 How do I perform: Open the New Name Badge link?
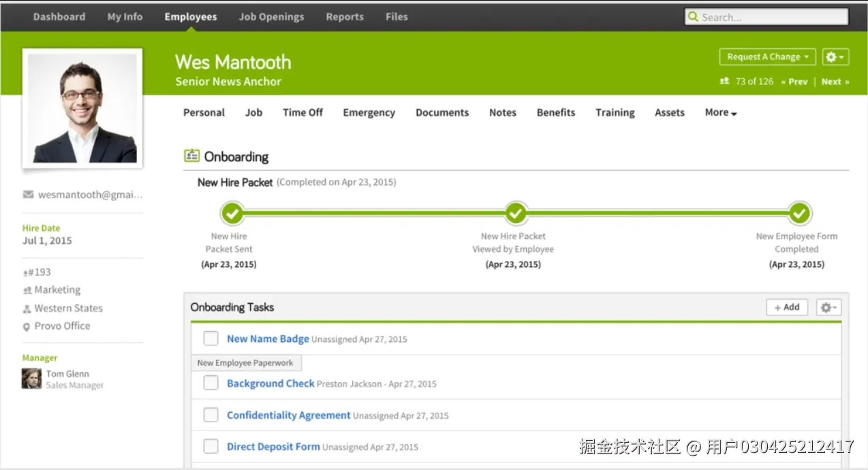click(268, 339)
